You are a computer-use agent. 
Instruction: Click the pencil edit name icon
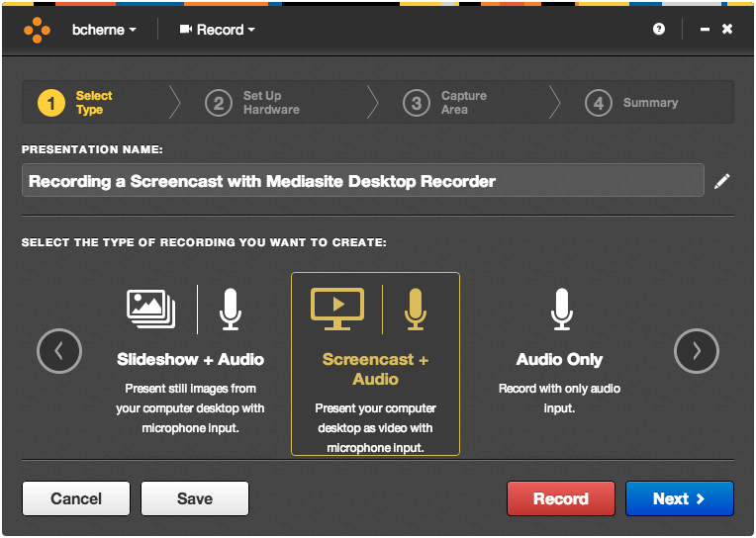721,181
